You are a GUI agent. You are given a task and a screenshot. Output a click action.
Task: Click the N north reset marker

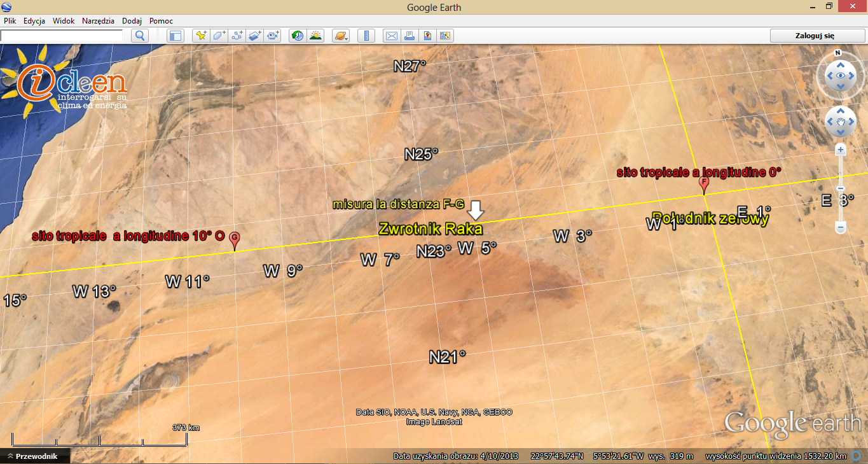(838, 53)
